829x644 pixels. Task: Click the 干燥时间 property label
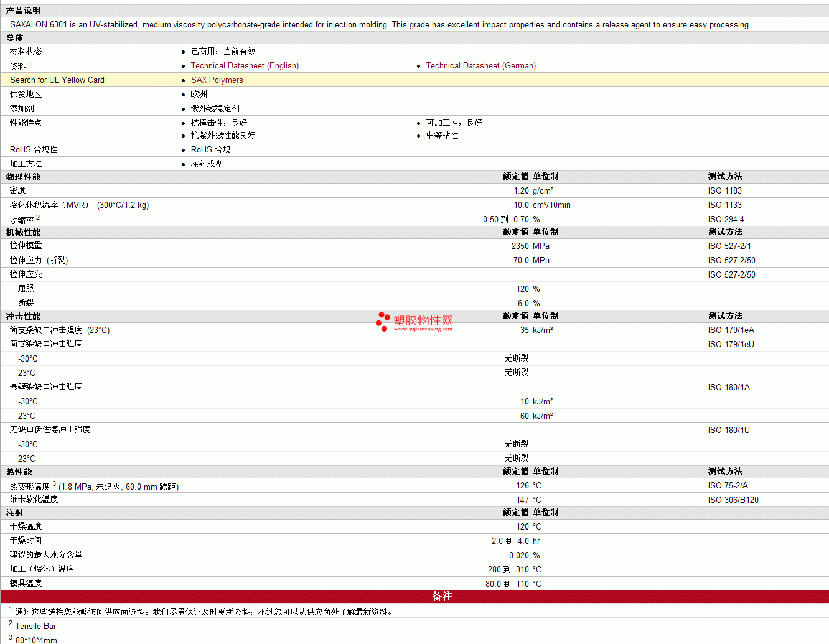(26, 541)
